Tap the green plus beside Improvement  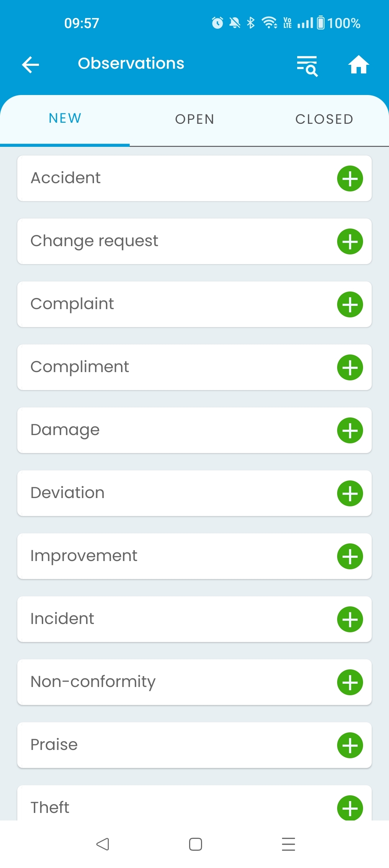350,556
